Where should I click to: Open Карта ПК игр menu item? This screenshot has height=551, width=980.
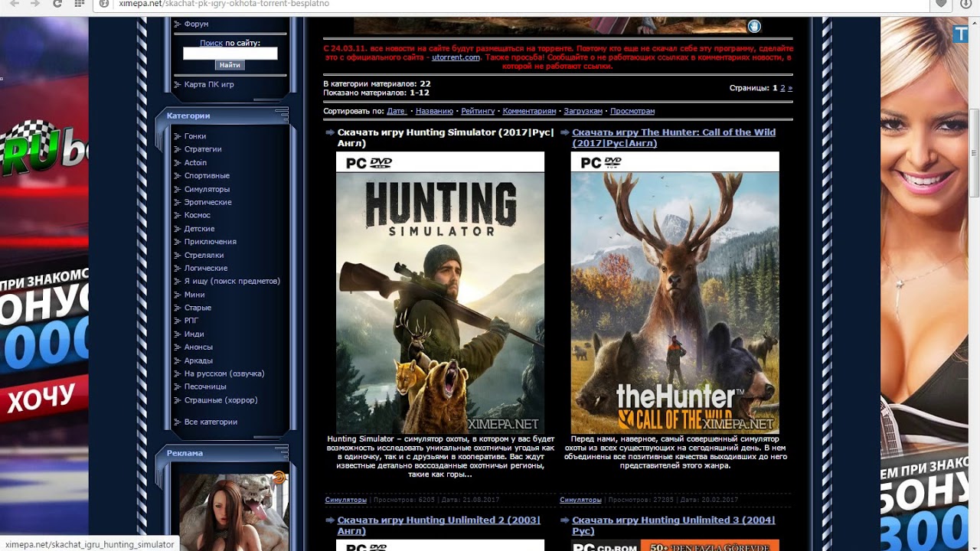point(209,84)
